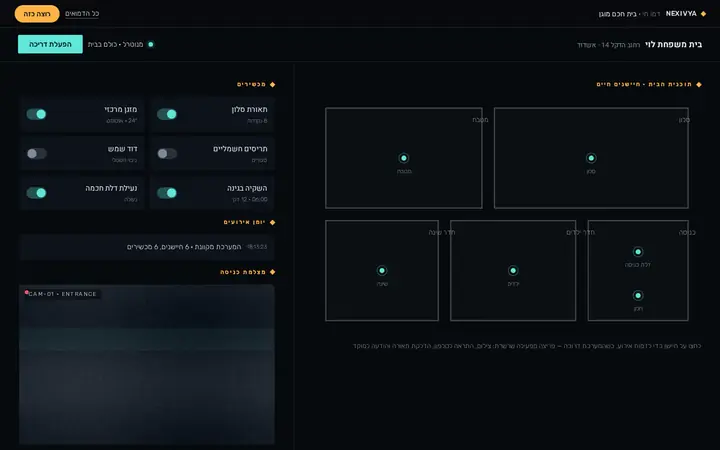Click the address text רחוב הדקל 14
The height and width of the screenshot is (450, 720).
pos(620,45)
